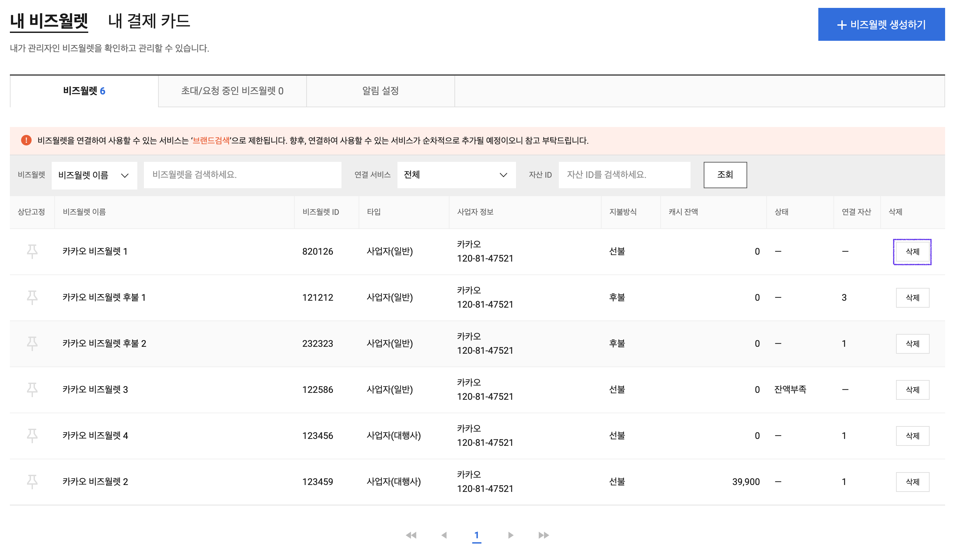Open 알림 설정 tab
Screen dimensions: 953x560
click(x=380, y=91)
